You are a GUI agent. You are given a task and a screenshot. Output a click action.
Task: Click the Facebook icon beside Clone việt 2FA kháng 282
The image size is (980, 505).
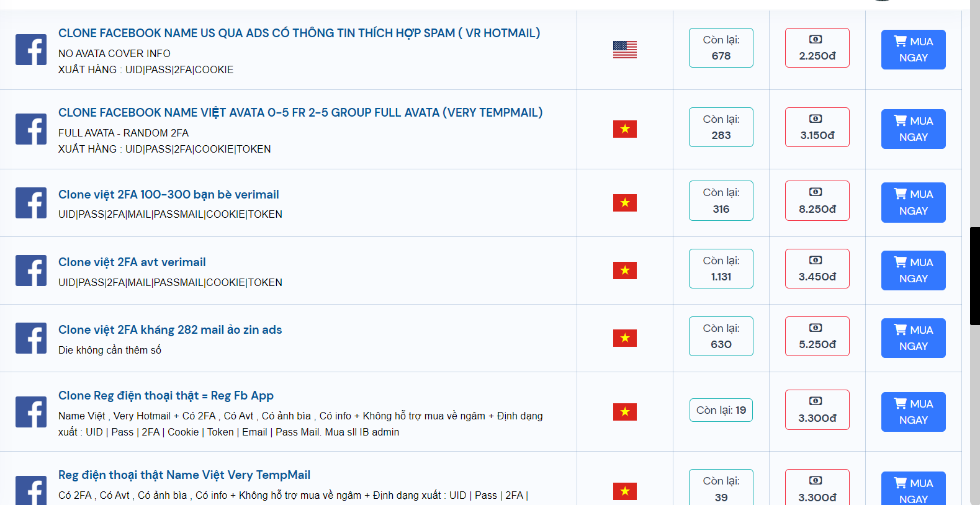click(x=31, y=338)
